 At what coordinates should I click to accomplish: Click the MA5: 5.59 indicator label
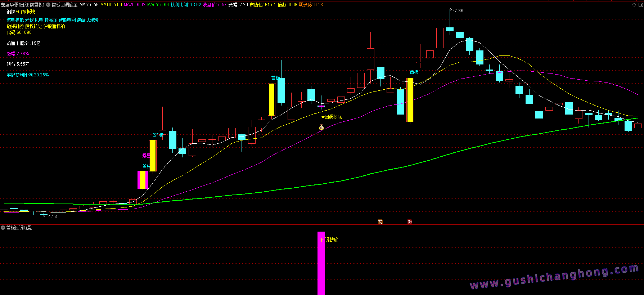(x=89, y=5)
